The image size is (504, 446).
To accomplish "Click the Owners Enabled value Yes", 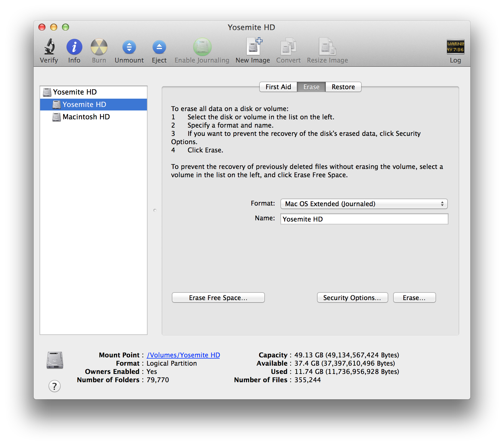I will [152, 372].
